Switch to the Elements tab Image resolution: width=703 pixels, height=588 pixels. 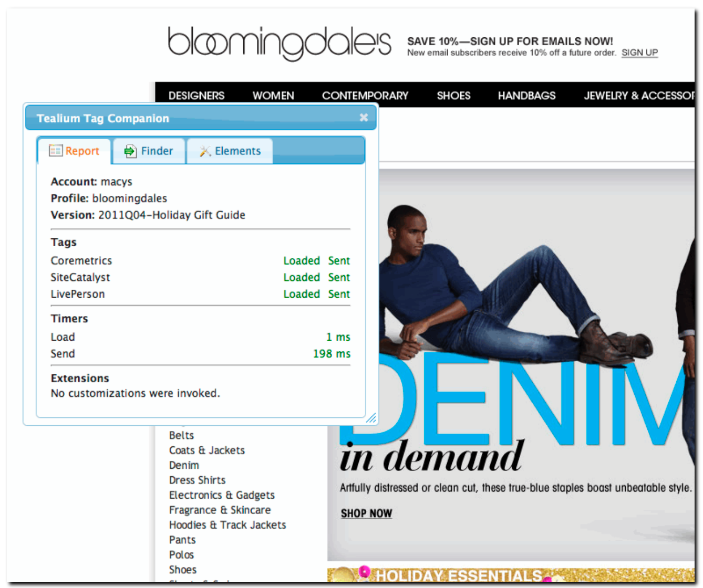click(x=230, y=151)
